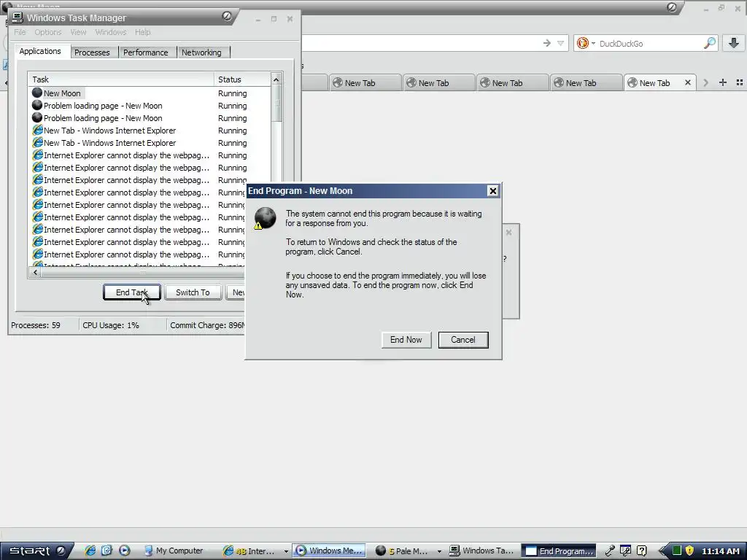This screenshot has height=560, width=747.
Task: Close the dialog hidden behind End Program
Action: coord(508,233)
